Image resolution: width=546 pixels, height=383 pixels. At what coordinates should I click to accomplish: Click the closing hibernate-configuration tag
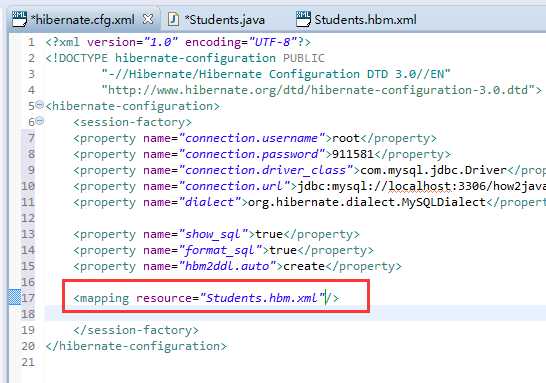136,346
